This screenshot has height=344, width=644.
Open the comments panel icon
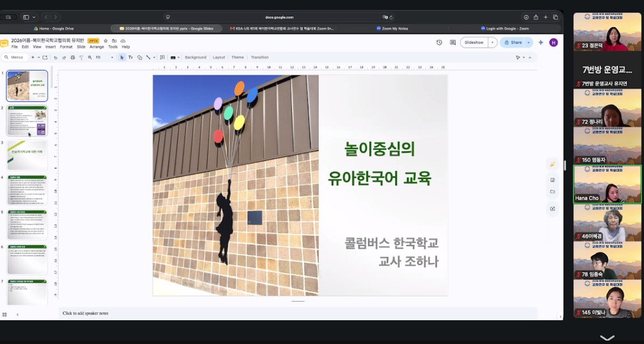point(452,43)
